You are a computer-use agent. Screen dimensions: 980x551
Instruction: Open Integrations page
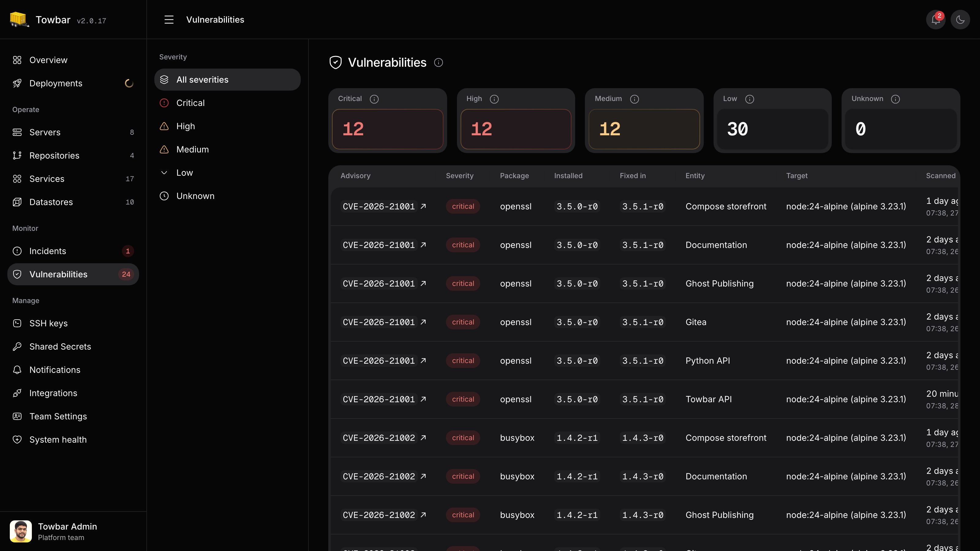[x=73, y=393]
